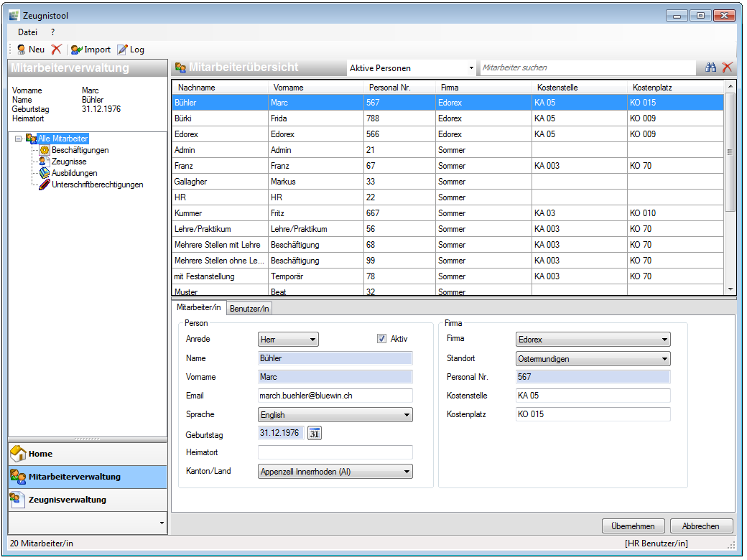The image size is (747, 560).
Task: Open the Standort dropdown
Action: point(593,358)
